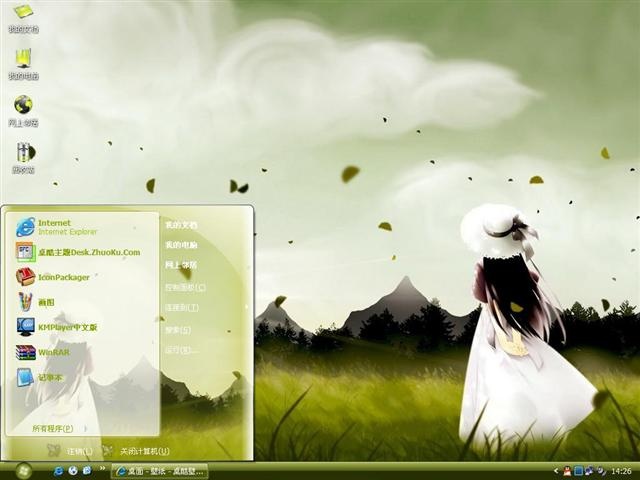This screenshot has width=640, height=480.
Task: Open 我的文档 in start menu right column
Action: click(x=181, y=225)
